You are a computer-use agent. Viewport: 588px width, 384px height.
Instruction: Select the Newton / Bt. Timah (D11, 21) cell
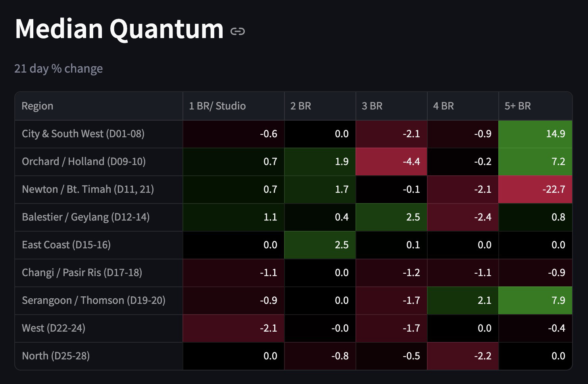point(88,189)
